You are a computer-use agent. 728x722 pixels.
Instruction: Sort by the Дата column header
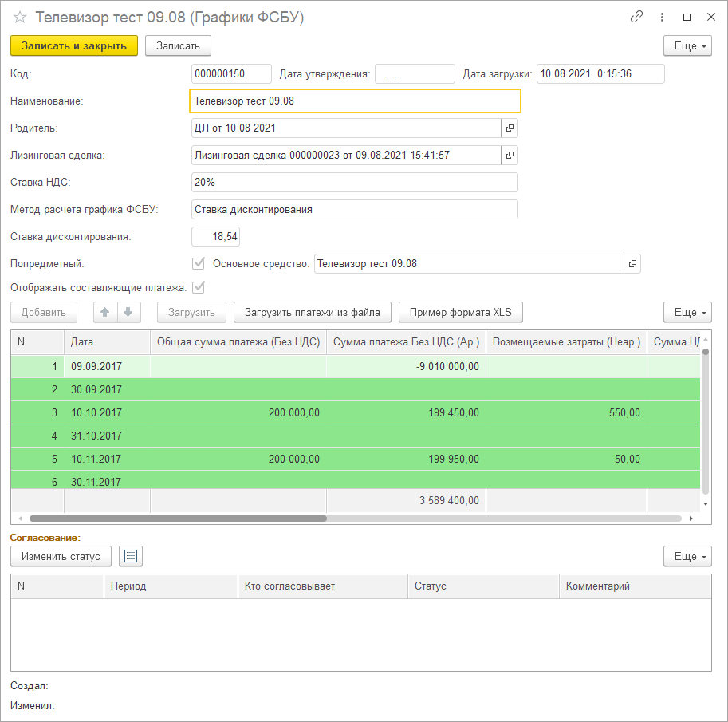[107, 342]
